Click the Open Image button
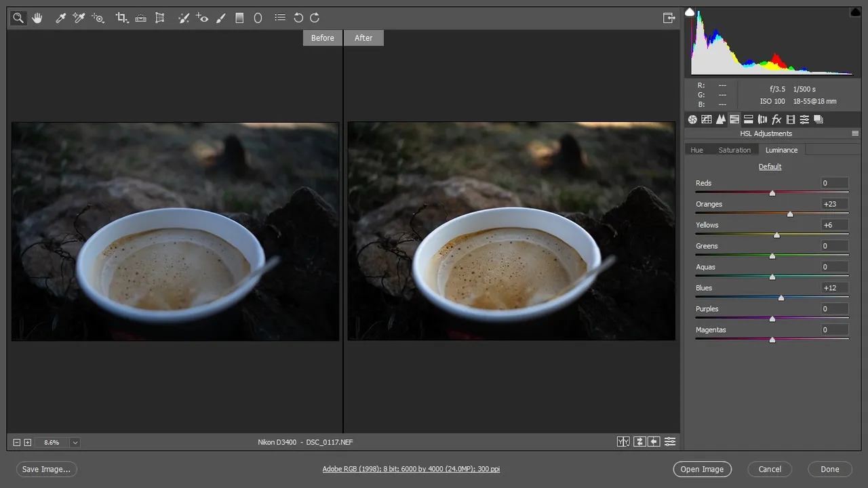The height and width of the screenshot is (488, 868). 702,469
